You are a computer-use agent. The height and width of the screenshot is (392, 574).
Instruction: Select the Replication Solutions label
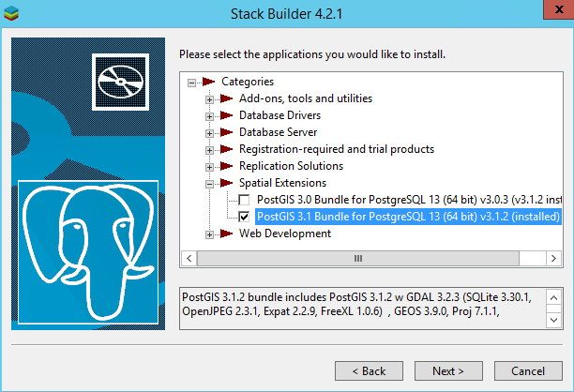click(x=292, y=166)
